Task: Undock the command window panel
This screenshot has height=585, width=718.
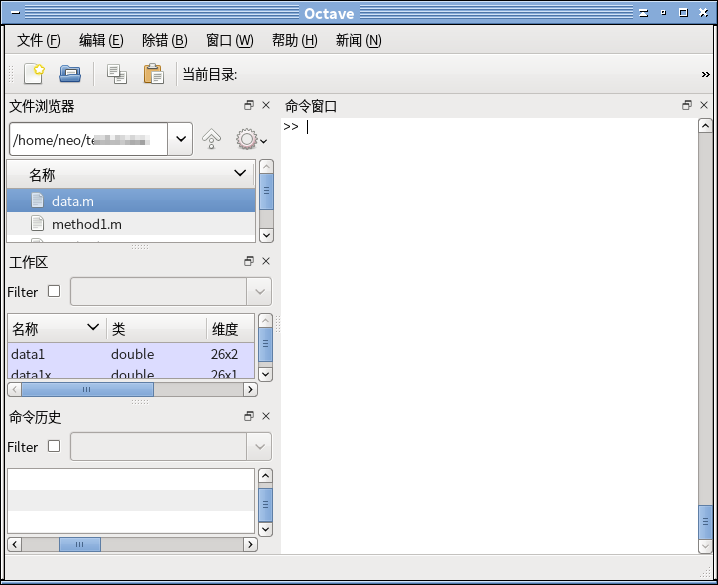Action: [686, 105]
